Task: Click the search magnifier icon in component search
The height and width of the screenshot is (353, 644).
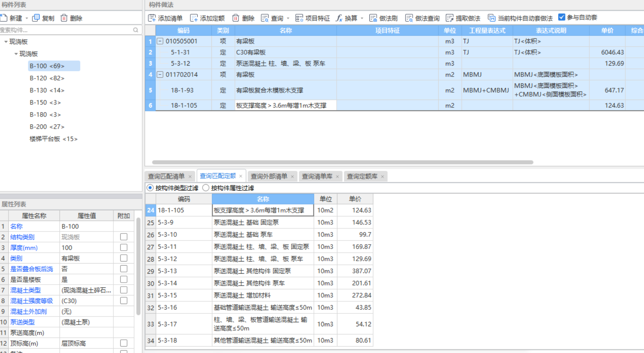Action: click(x=136, y=30)
